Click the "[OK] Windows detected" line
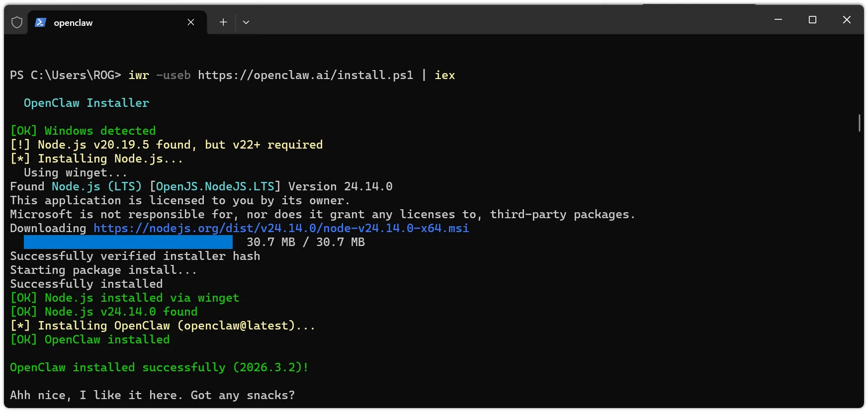This screenshot has height=412, width=868. coord(83,131)
